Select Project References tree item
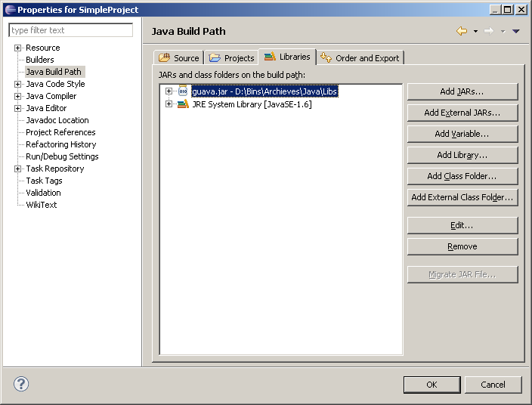The width and height of the screenshot is (532, 405). (60, 132)
